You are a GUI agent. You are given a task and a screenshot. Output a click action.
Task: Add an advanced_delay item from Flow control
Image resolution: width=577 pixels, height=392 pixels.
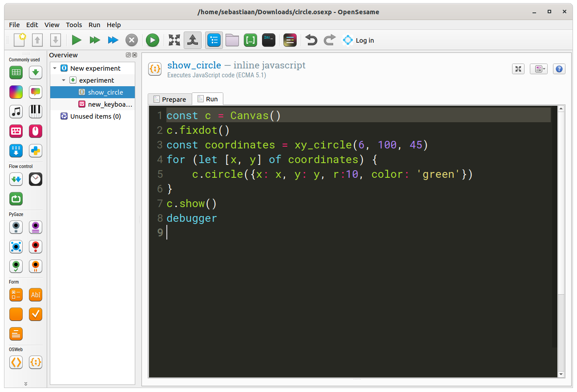pyautogui.click(x=35, y=179)
